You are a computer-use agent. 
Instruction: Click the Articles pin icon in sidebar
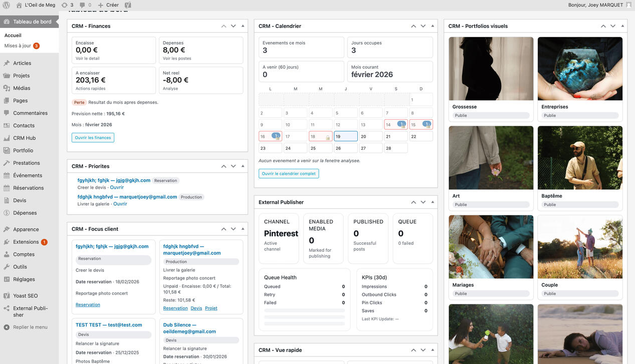[x=7, y=63]
